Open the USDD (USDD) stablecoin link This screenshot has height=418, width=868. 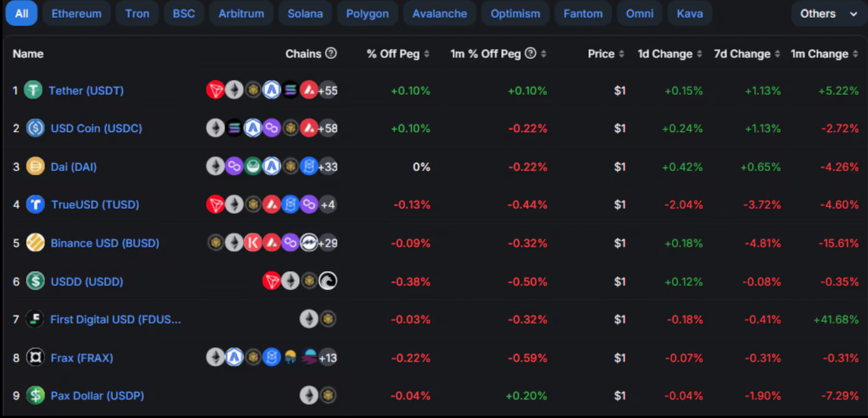click(87, 282)
